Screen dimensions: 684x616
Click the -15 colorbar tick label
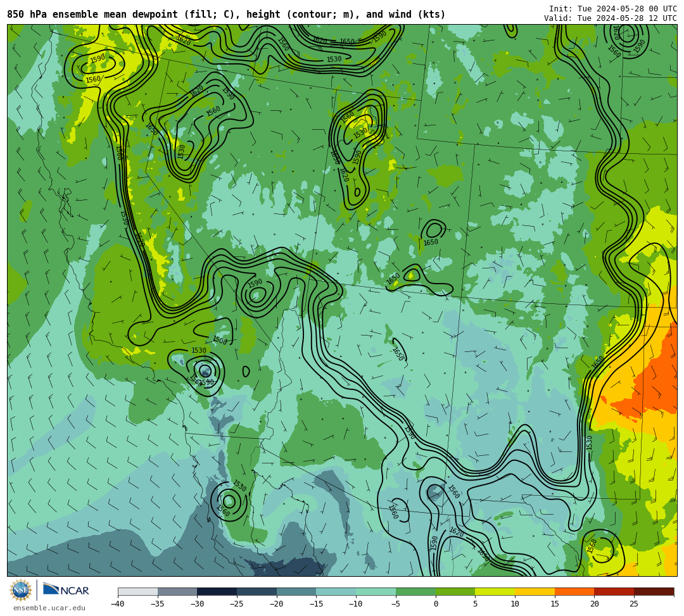[316, 604]
